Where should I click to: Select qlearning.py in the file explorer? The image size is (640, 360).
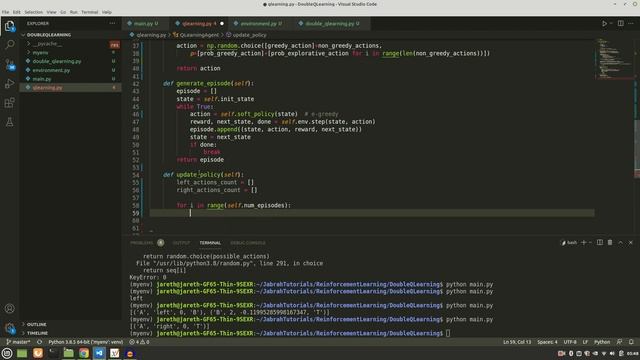71,88
